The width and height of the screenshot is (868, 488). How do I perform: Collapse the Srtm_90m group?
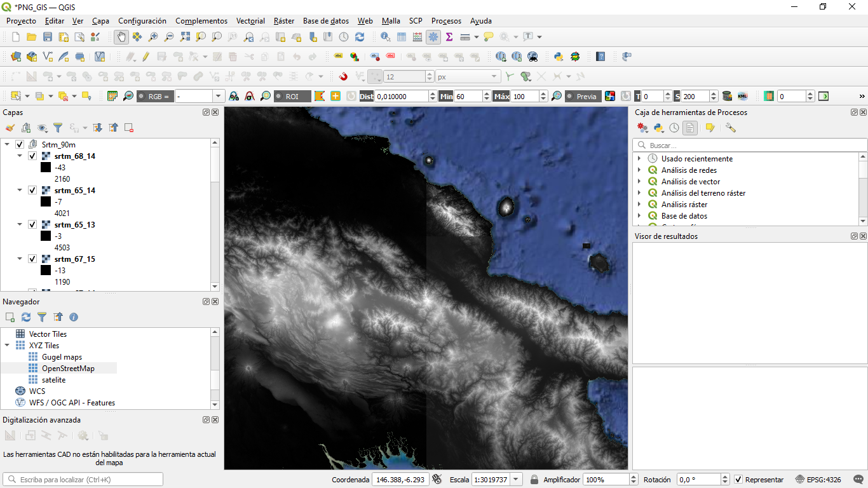[7, 144]
